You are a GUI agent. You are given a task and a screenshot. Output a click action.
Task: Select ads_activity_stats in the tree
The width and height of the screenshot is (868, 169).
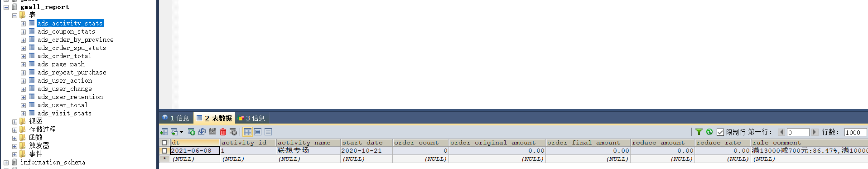click(x=70, y=23)
